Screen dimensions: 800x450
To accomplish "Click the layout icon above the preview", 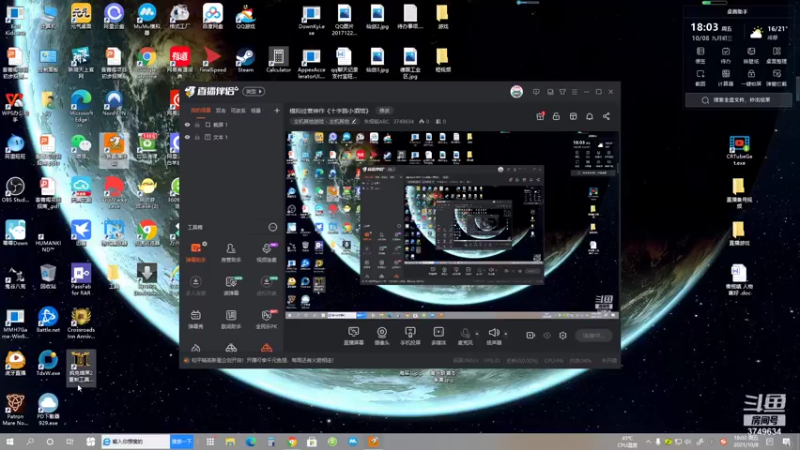I will pos(573,116).
